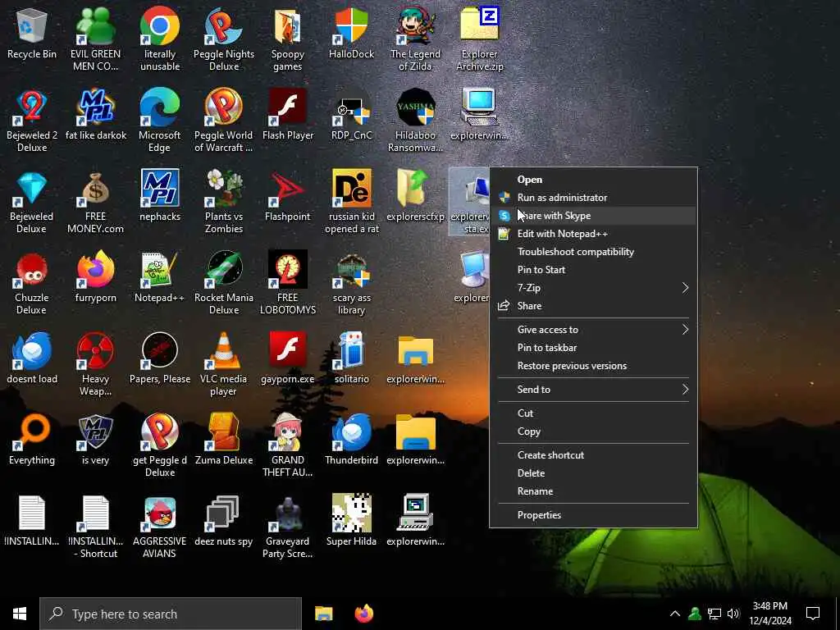Open the Recycle Bin desktop icon
This screenshot has height=630, width=840.
coord(32,33)
